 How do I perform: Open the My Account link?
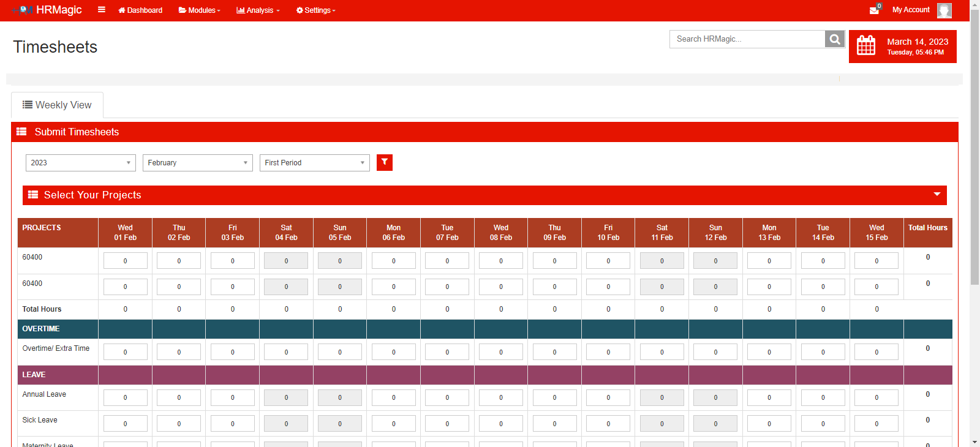coord(911,10)
